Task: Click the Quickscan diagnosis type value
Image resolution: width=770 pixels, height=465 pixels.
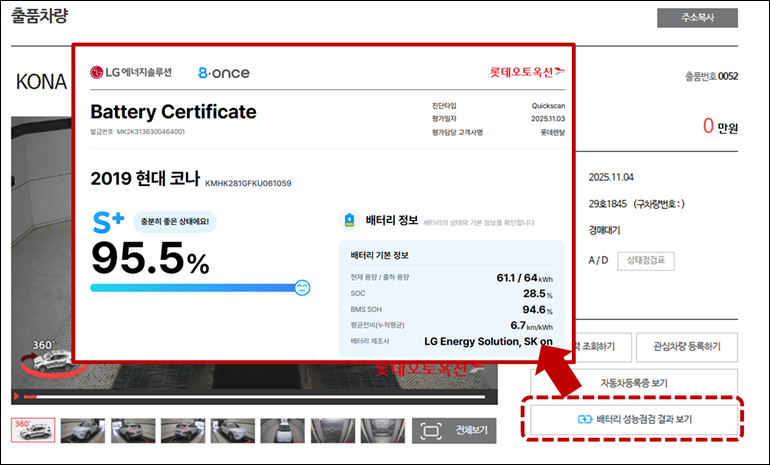Action: pyautogui.click(x=548, y=106)
